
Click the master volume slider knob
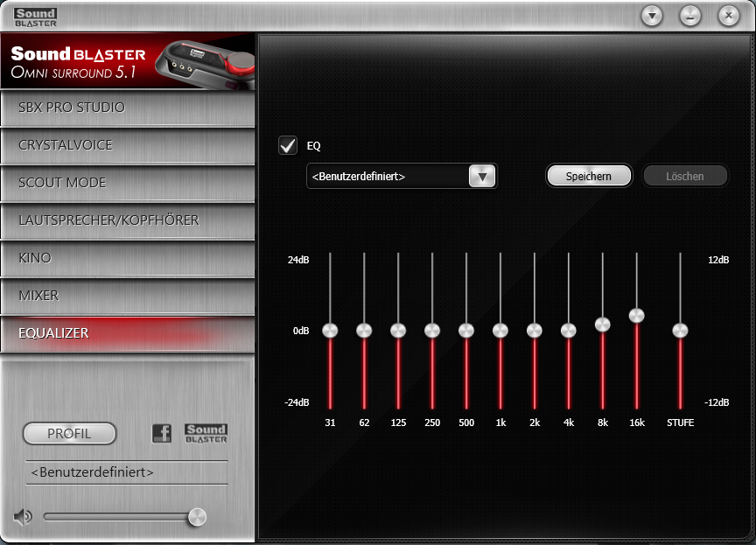(x=197, y=517)
